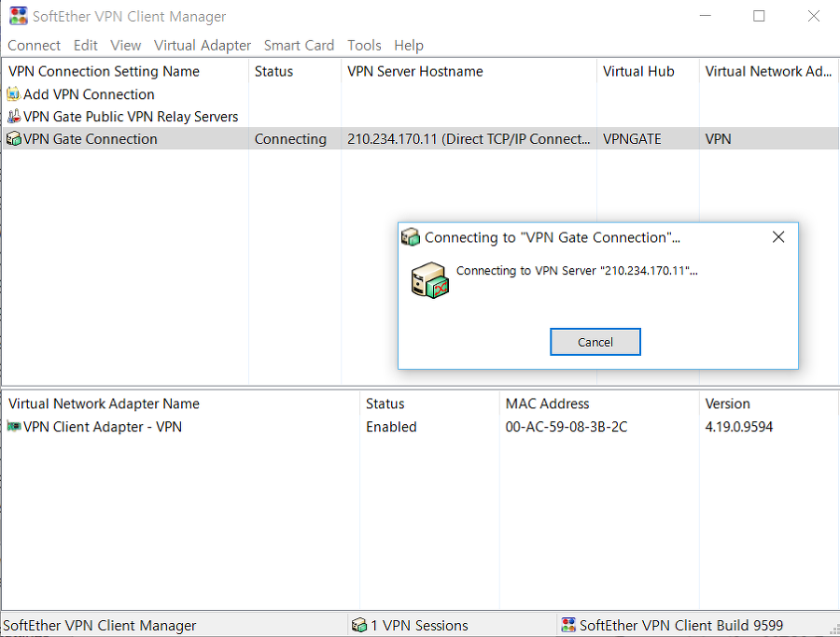Viewport: 840px width, 637px height.
Task: Click the SoftEther build icon in status bar
Action: (x=568, y=625)
